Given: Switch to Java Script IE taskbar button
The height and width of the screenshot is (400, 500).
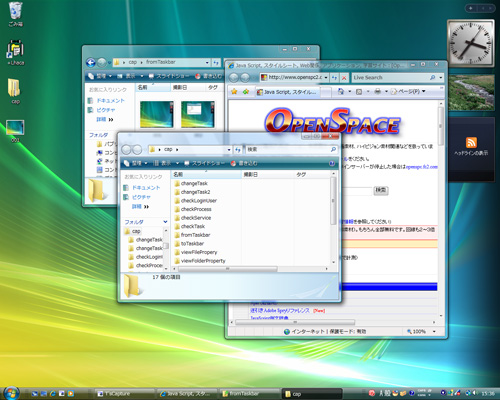Looking at the screenshot, I should point(188,394).
